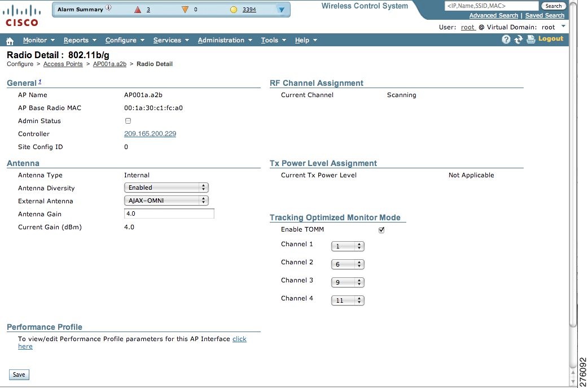Focus the Antenna Gain input field

169,213
